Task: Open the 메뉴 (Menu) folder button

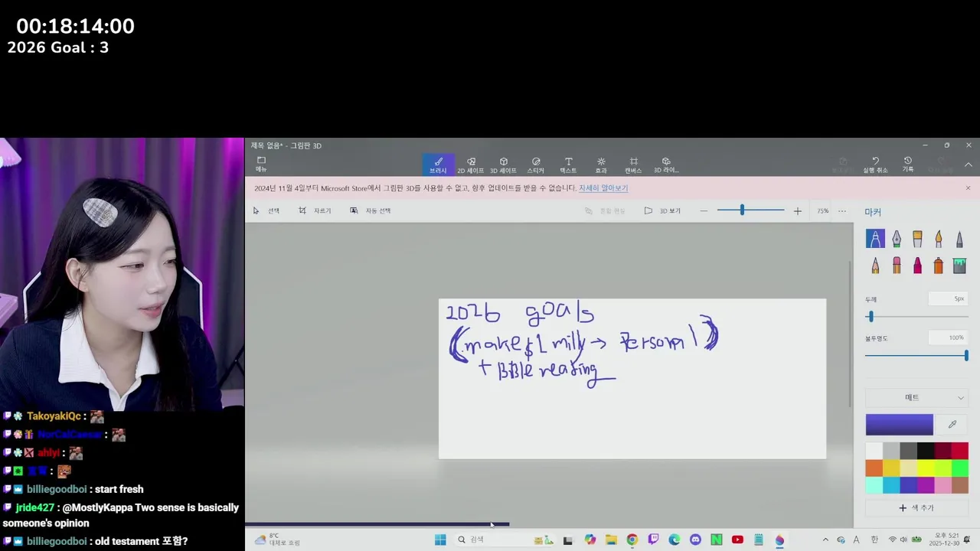Action: pos(261,164)
